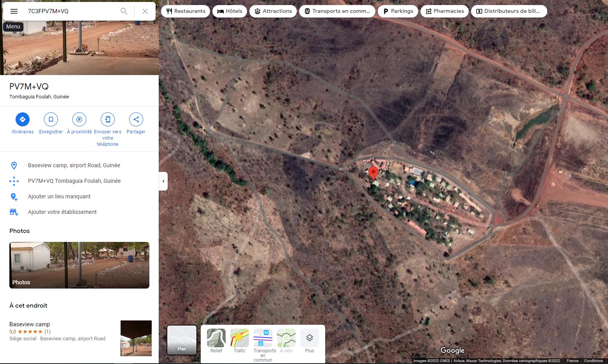This screenshot has width=608, height=364.
Task: Click the France link in the footer
Action: [x=572, y=361]
